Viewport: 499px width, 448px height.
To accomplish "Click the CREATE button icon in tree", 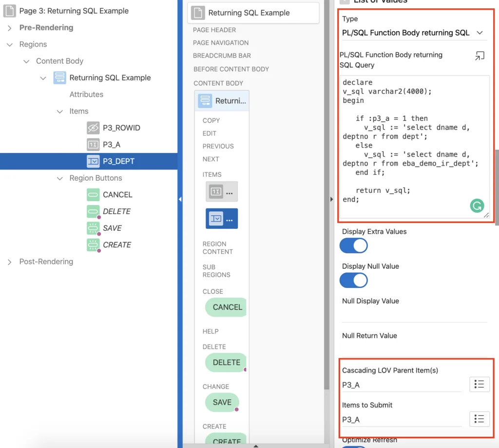I will [x=93, y=245].
